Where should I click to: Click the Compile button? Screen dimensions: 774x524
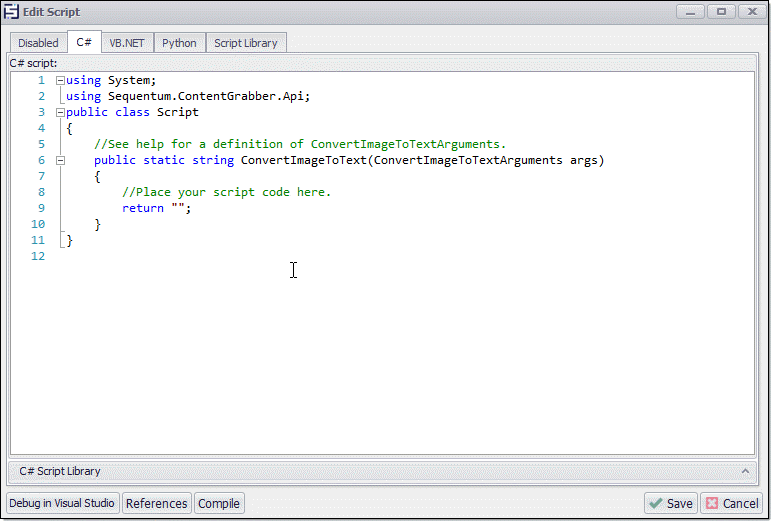[x=219, y=504]
